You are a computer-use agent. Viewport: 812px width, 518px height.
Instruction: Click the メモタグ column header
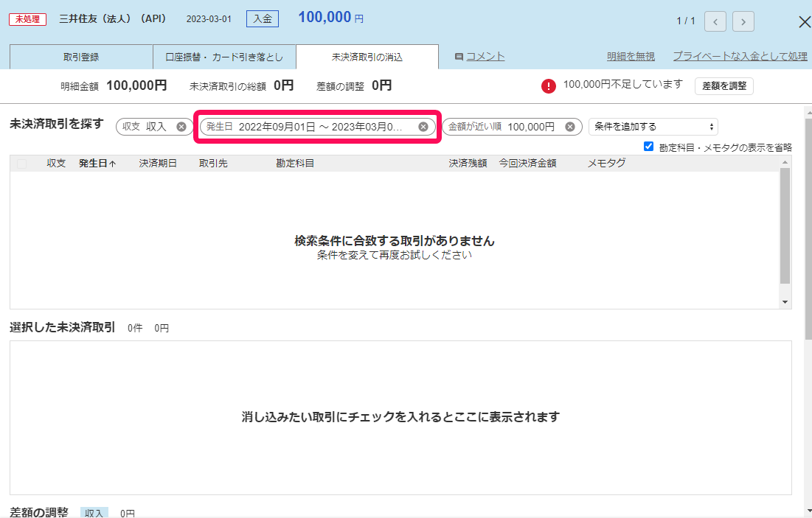(606, 164)
